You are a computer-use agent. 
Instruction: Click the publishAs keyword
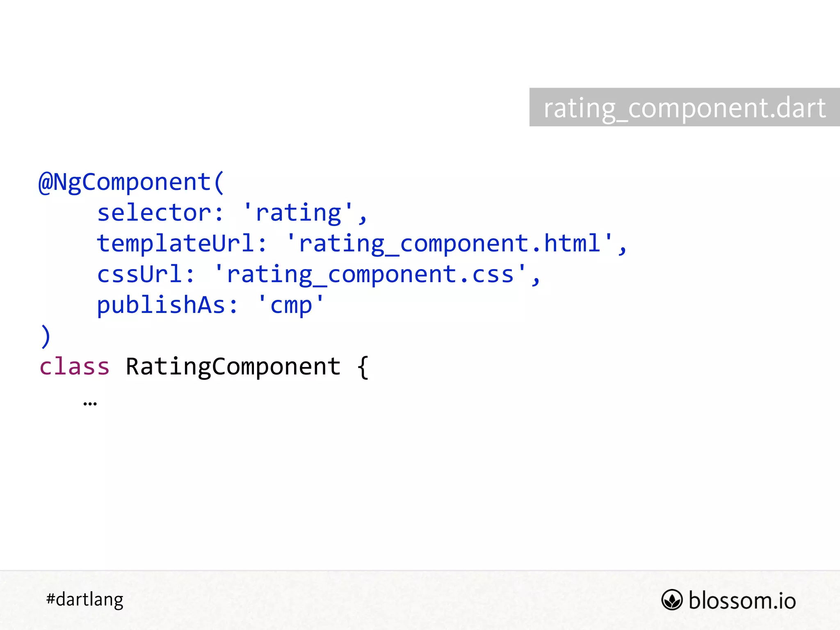[161, 306]
